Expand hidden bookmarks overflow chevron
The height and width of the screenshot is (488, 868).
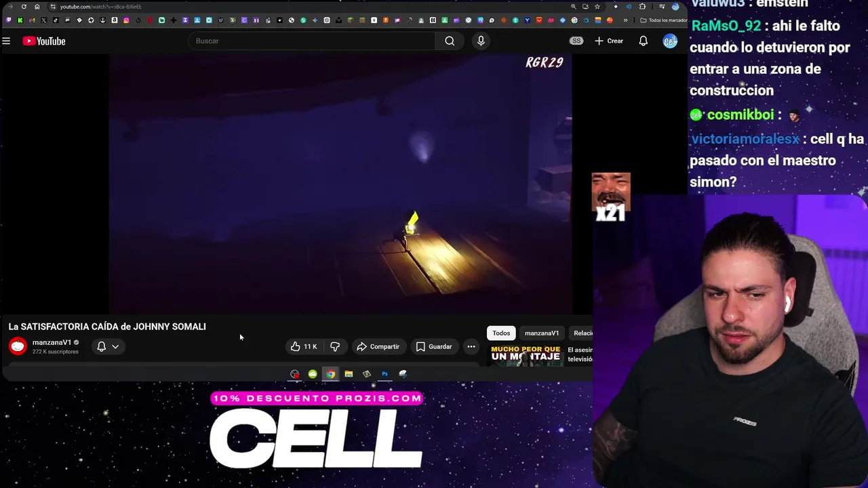[x=625, y=20]
